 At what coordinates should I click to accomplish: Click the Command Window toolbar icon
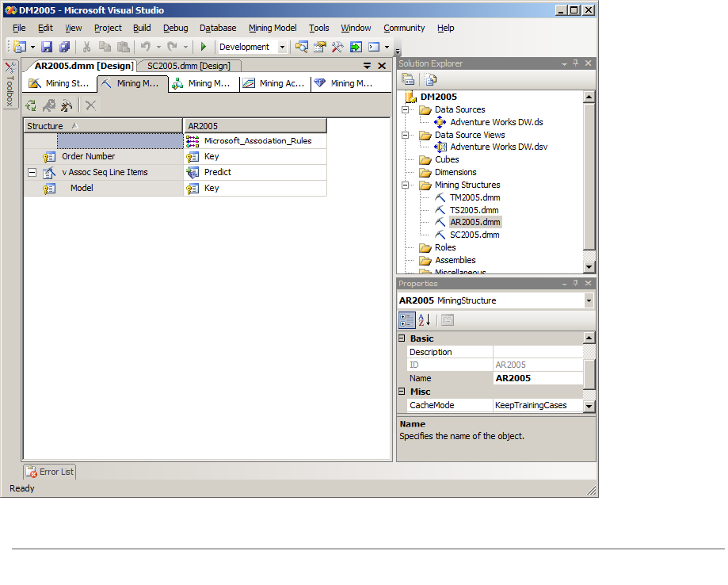point(374,47)
